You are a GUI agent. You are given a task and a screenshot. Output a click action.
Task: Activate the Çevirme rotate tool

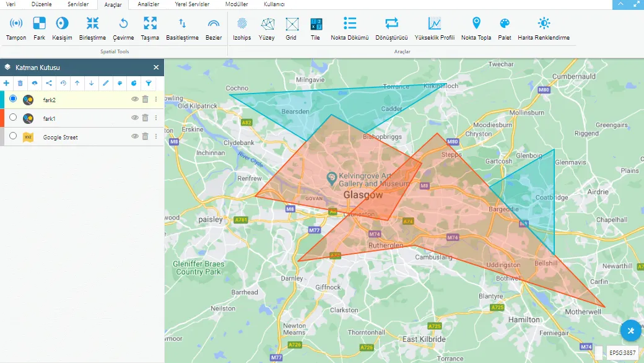click(x=123, y=28)
